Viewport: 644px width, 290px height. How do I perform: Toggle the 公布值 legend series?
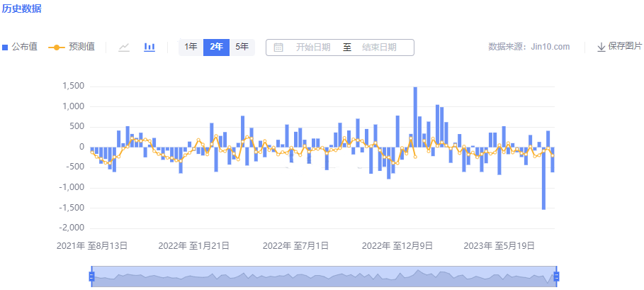(x=20, y=47)
